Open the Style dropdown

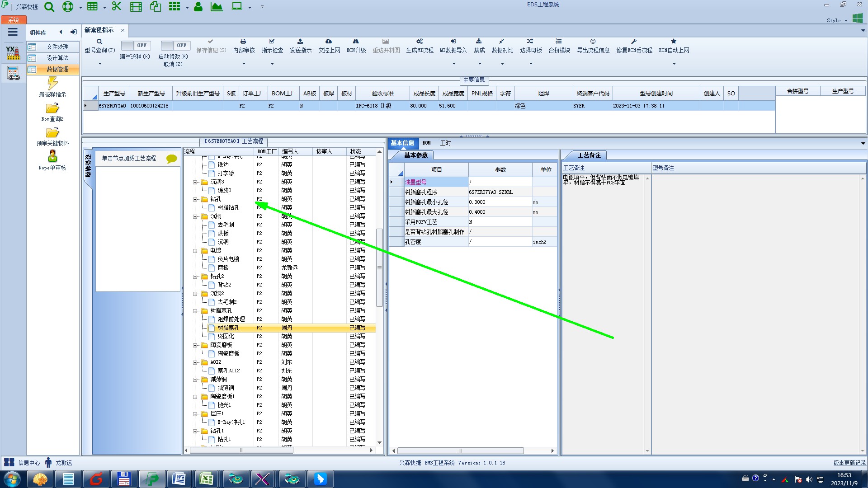[837, 20]
